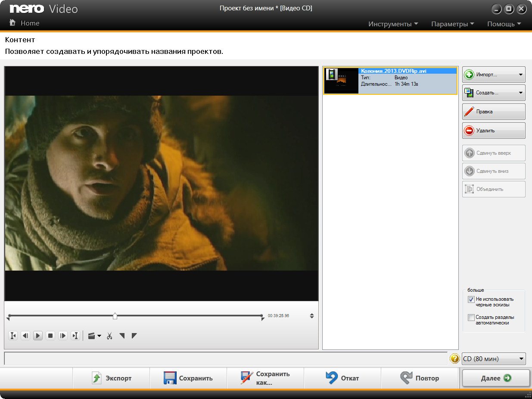Expand the Импорт dropdown button
Image resolution: width=532 pixels, height=399 pixels.
(520, 75)
